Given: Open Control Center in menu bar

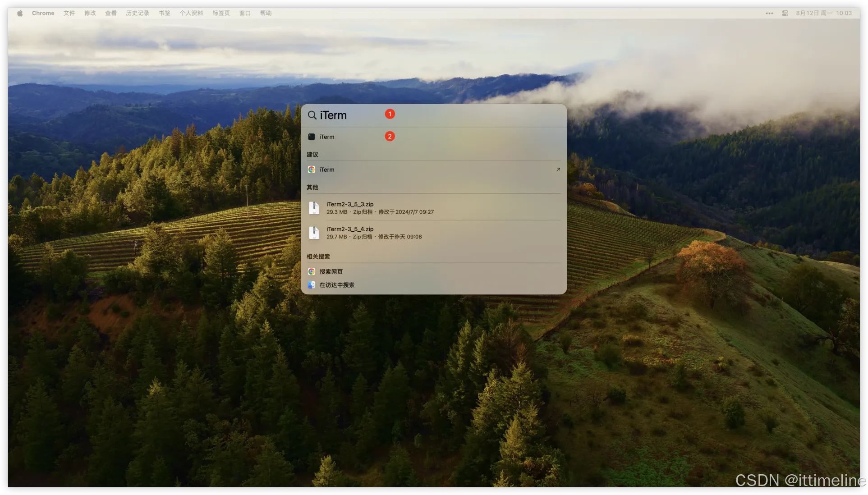Looking at the screenshot, I should 785,13.
